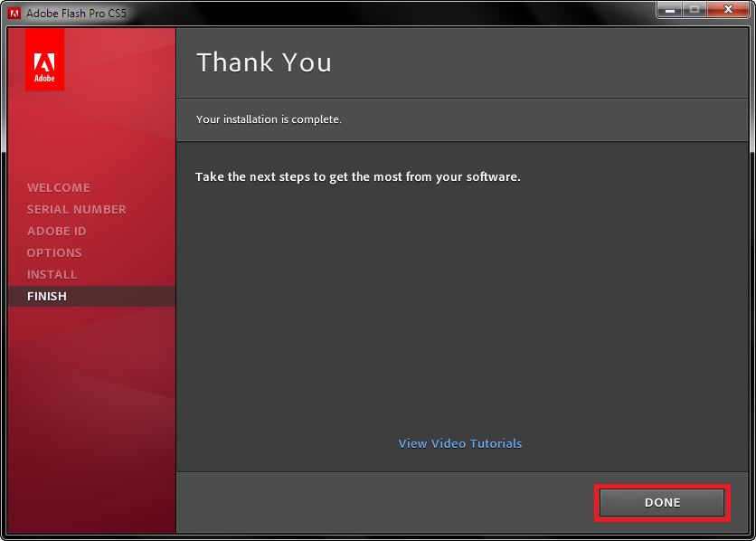Click the 'Adobe Flash Pro CS5' window title
Viewport: 756px width, 541px height.
[76, 13]
